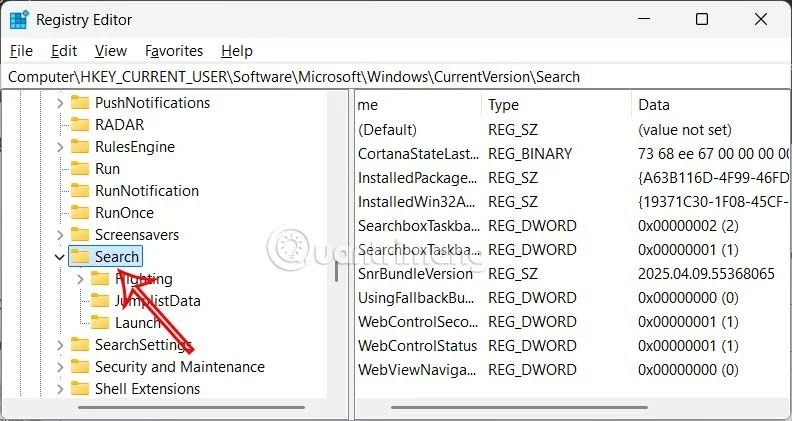Select the UsingFallbackBu... value

pyautogui.click(x=416, y=298)
